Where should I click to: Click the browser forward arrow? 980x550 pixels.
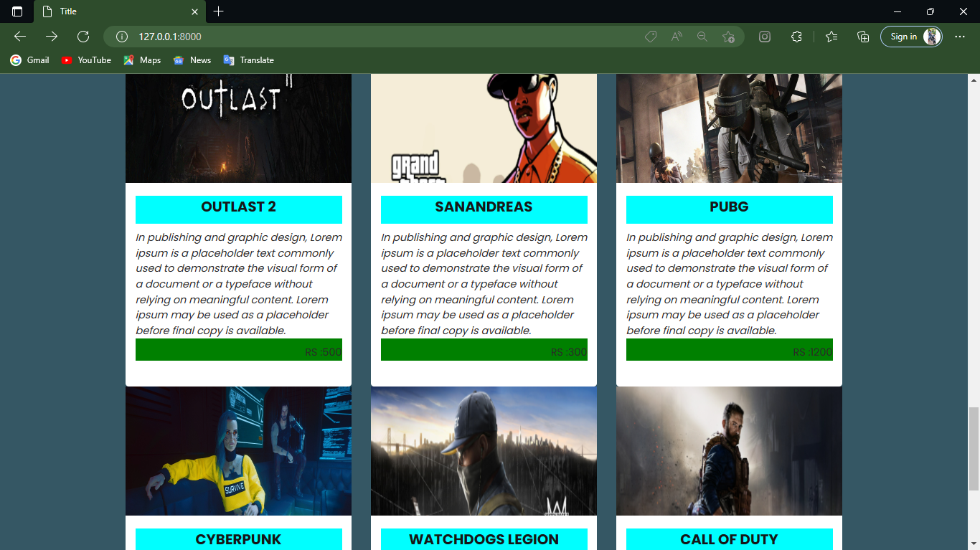coord(52,37)
